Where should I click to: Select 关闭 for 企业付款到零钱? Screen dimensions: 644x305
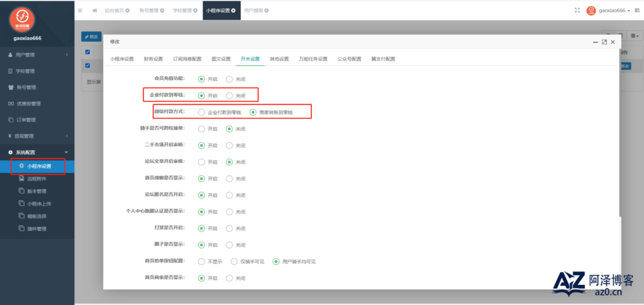pos(229,96)
